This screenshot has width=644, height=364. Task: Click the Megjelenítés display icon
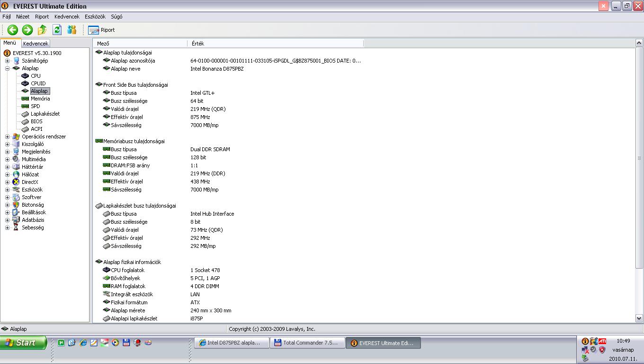pyautogui.click(x=16, y=152)
